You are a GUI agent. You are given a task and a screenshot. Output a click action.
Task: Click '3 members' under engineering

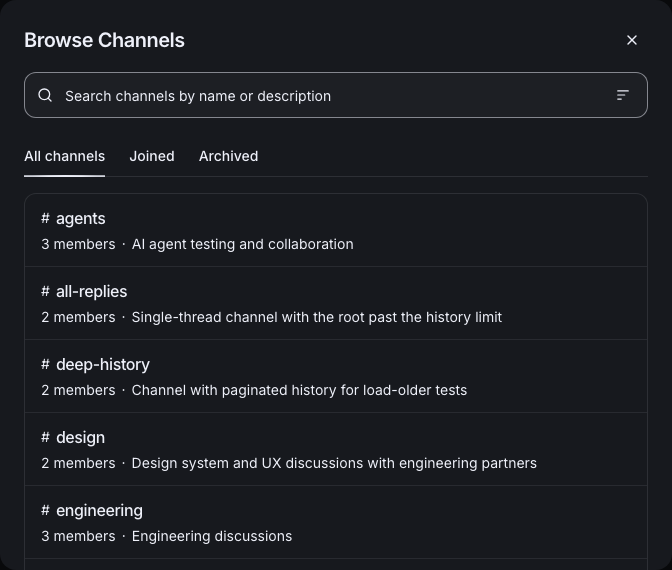coord(78,536)
